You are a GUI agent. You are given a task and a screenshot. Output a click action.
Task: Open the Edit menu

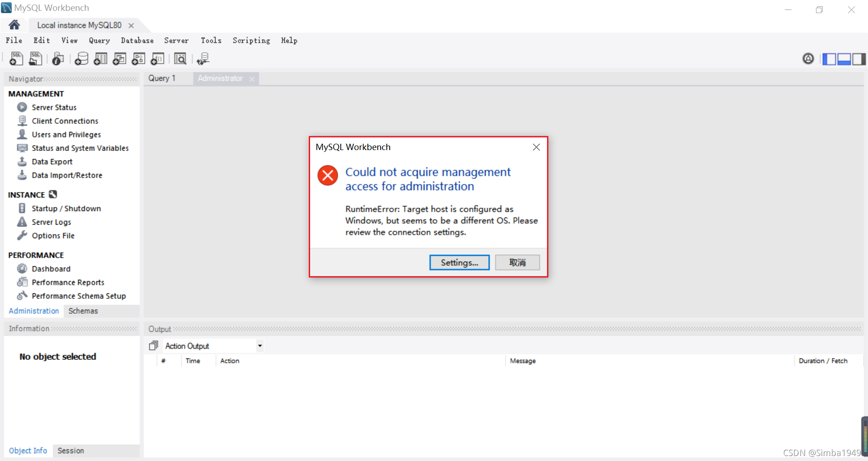[42, 40]
